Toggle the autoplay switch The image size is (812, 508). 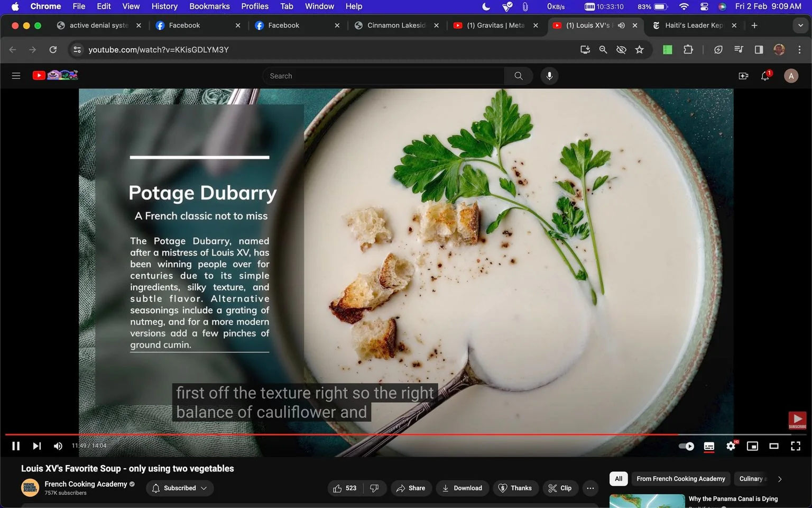pos(686,446)
